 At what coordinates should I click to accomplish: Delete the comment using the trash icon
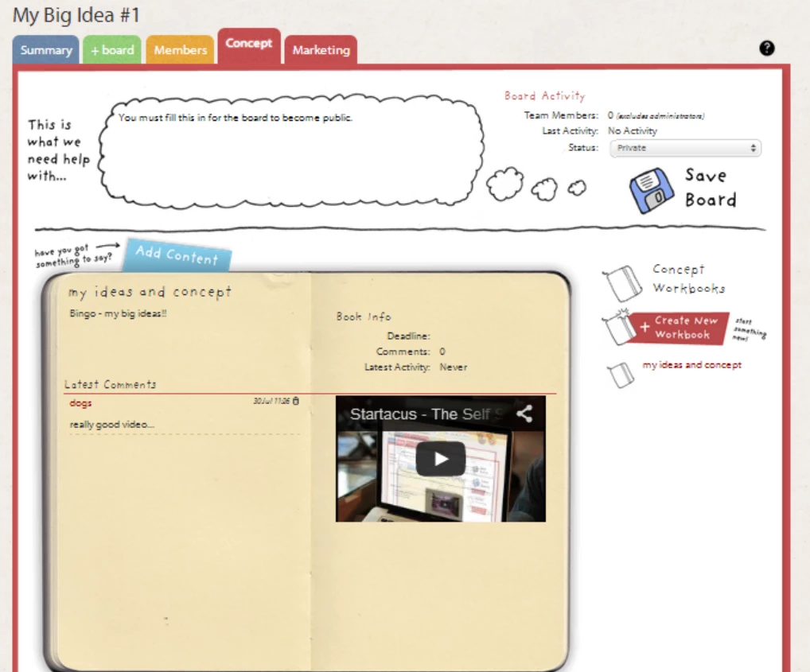pyautogui.click(x=296, y=402)
